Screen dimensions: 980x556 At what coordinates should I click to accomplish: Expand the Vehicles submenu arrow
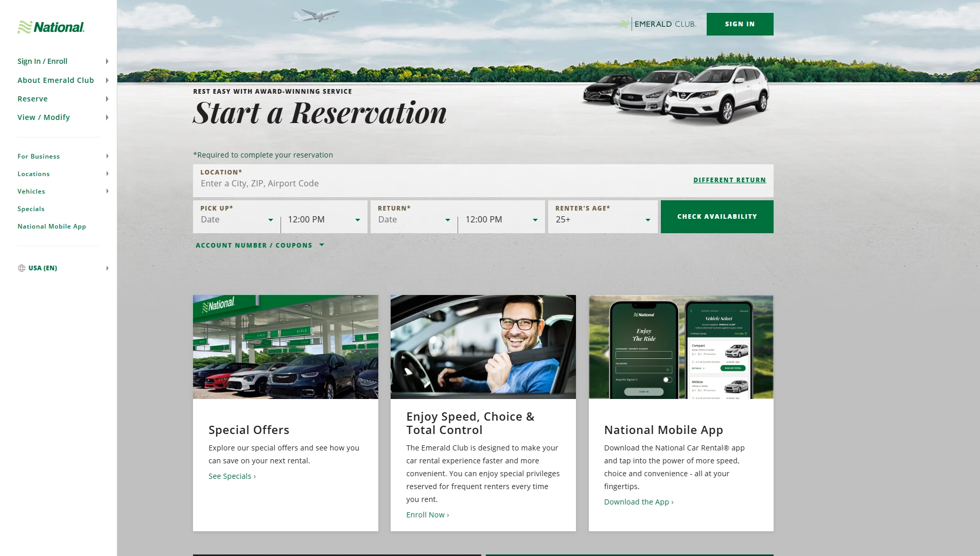[107, 192]
